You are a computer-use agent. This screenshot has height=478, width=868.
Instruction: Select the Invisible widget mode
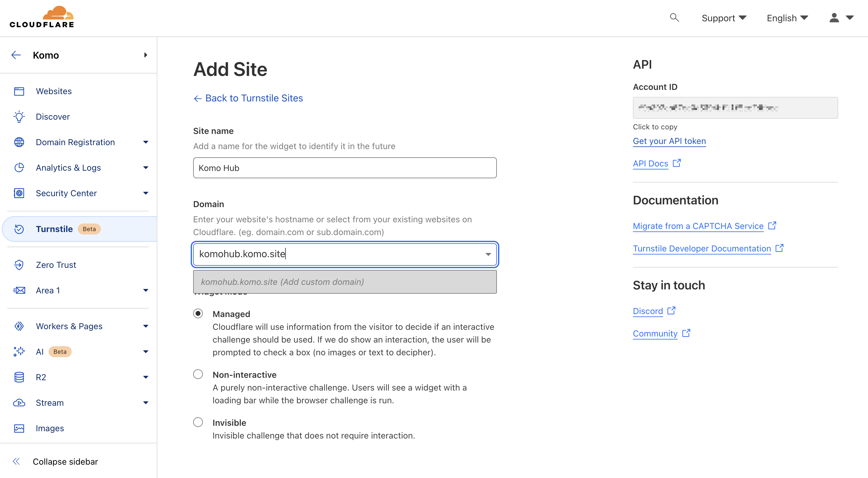coord(198,422)
